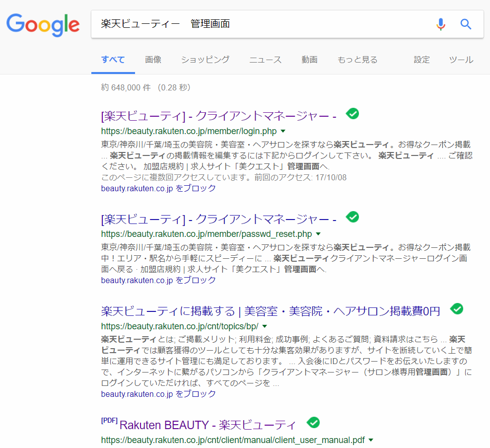Start voice search with microphone icon
Viewport: 490px width, 448px height.
pos(441,24)
